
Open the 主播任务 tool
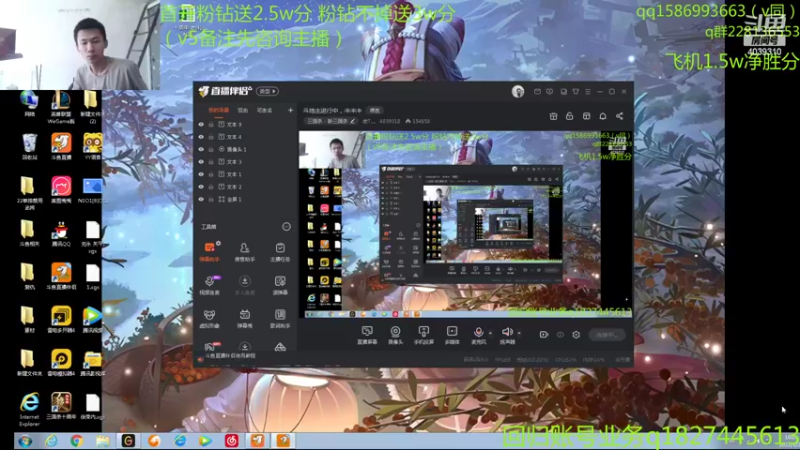click(280, 252)
